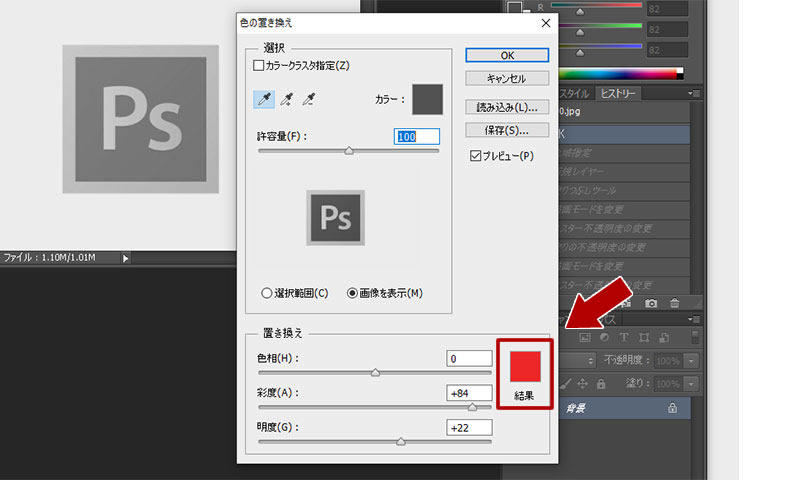
Task: Select the 背景 layer row
Action: tap(624, 408)
